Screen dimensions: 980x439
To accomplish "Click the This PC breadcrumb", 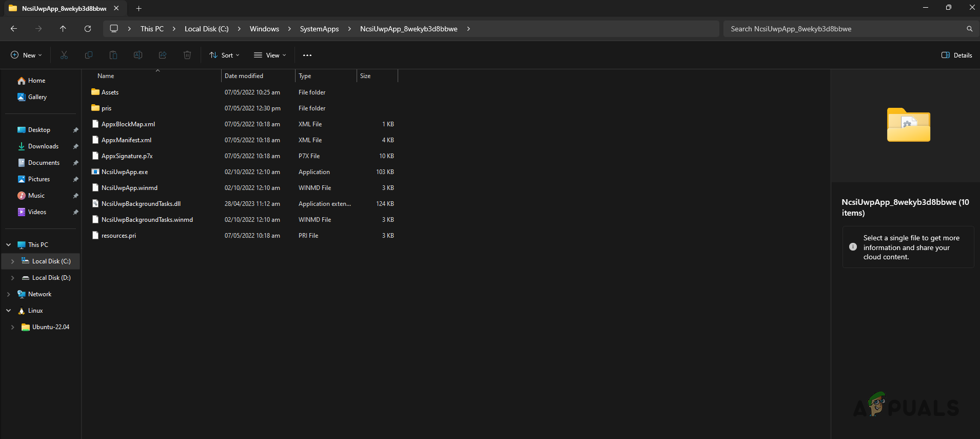I will (152, 29).
